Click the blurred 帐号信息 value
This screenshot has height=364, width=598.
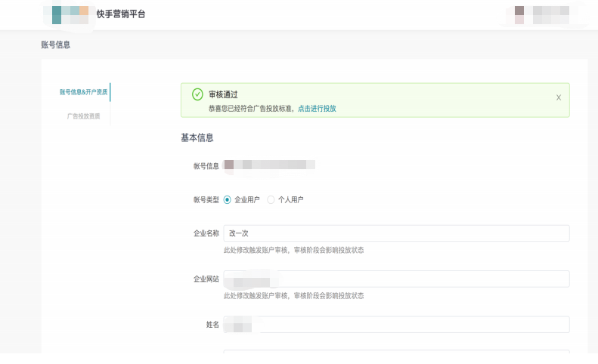pyautogui.click(x=269, y=165)
